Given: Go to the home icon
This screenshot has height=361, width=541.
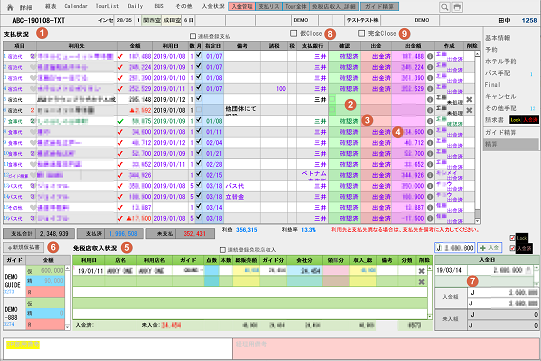Looking at the screenshot, I should 10,7.
